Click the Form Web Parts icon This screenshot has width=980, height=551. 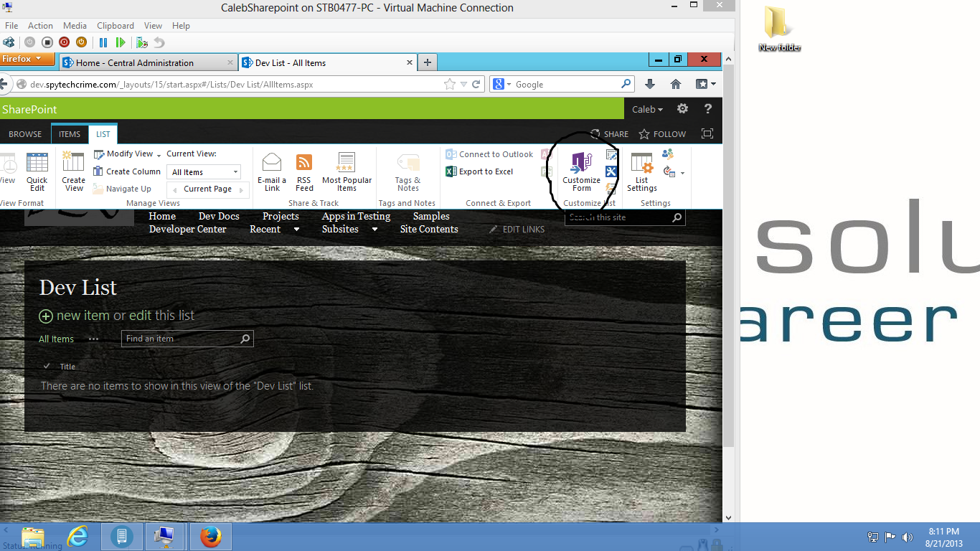click(611, 155)
